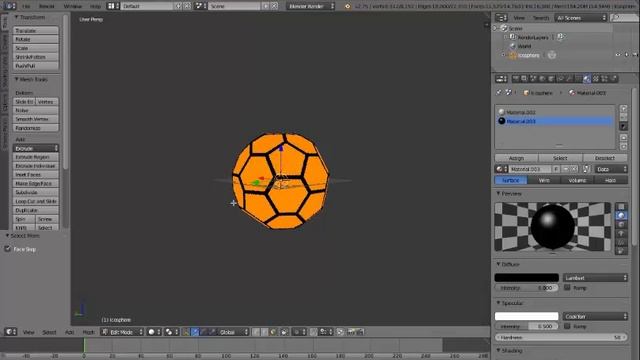
Task: Click the Extrude Region button
Action: (36, 157)
